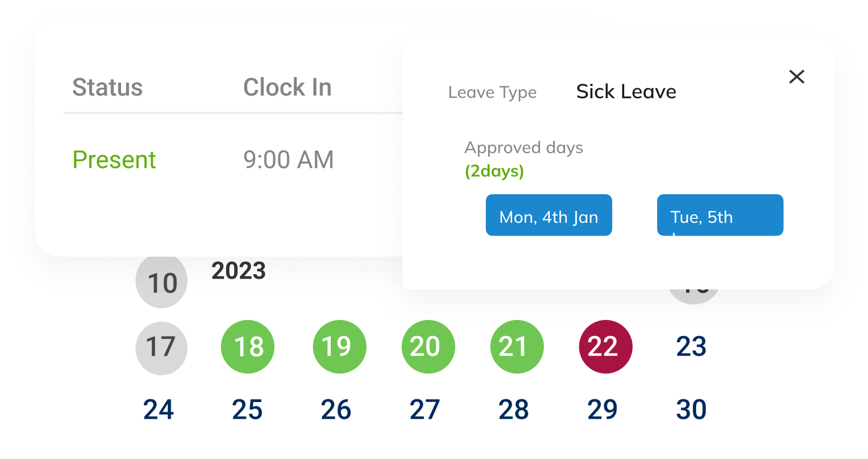Image resolution: width=868 pixels, height=459 pixels.
Task: Click the Clock In column header
Action: click(287, 88)
